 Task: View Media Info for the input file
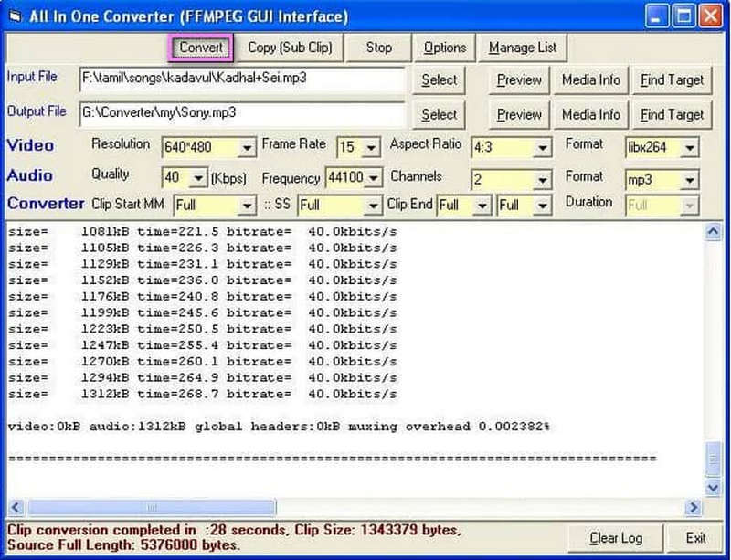(x=590, y=80)
